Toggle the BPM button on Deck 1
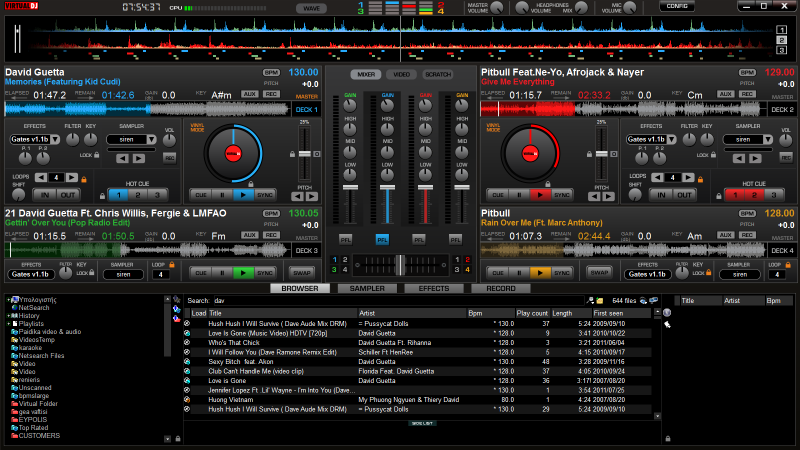The height and width of the screenshot is (450, 800). coord(271,72)
